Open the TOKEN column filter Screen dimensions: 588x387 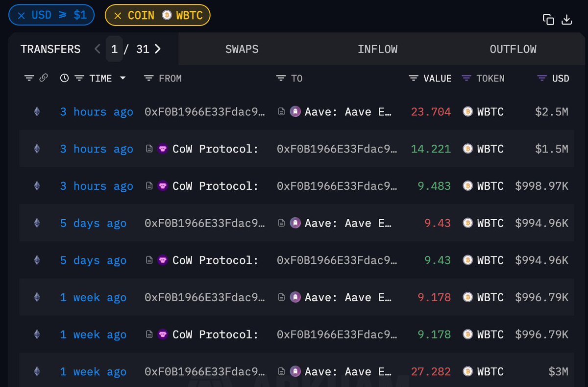point(466,78)
